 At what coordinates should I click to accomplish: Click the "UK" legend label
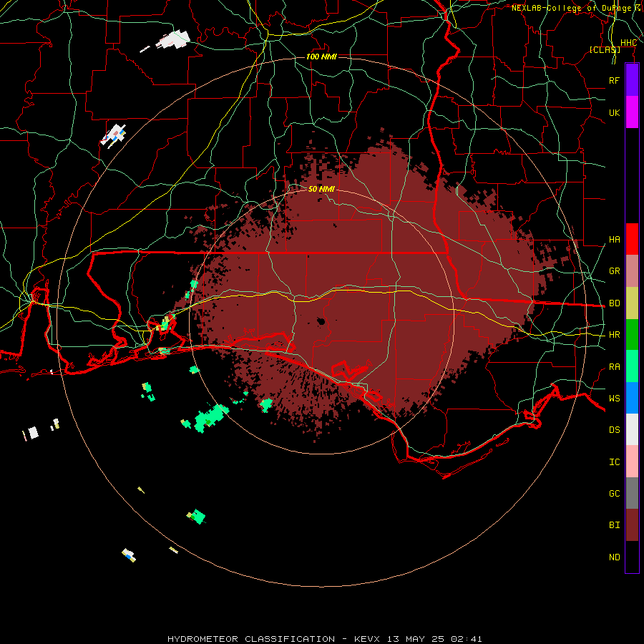pos(614,112)
